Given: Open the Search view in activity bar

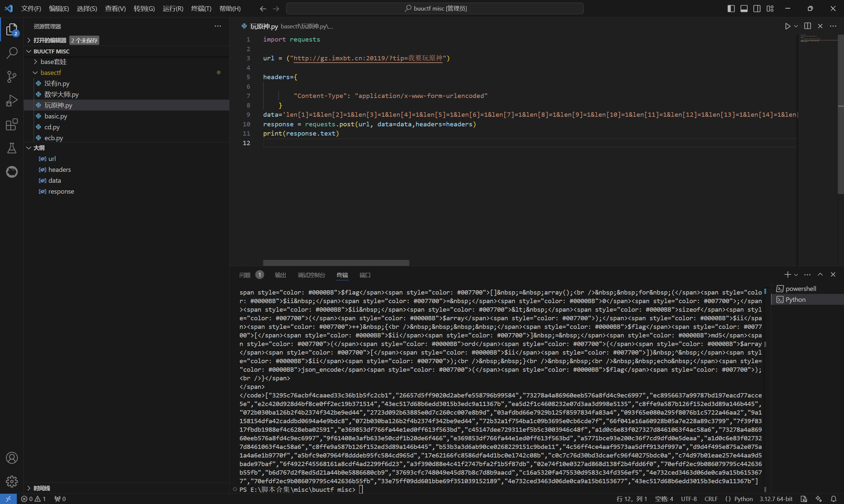Looking at the screenshot, I should click(x=12, y=53).
